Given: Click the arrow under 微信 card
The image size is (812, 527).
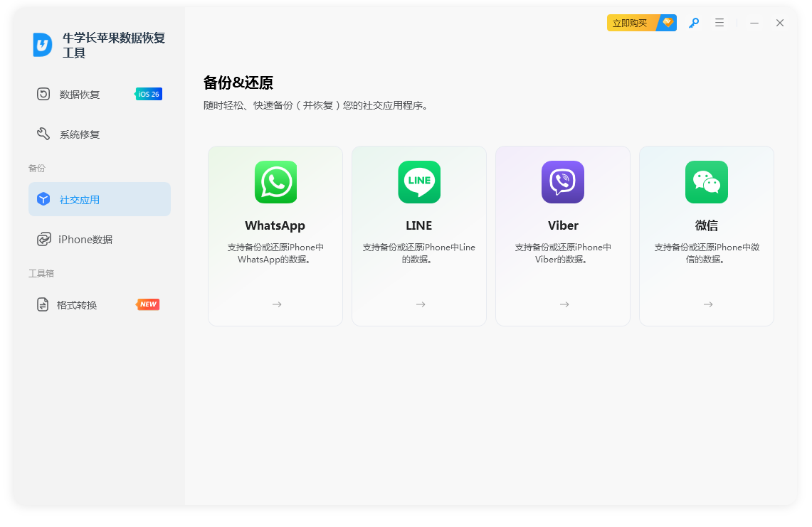Looking at the screenshot, I should pyautogui.click(x=708, y=304).
